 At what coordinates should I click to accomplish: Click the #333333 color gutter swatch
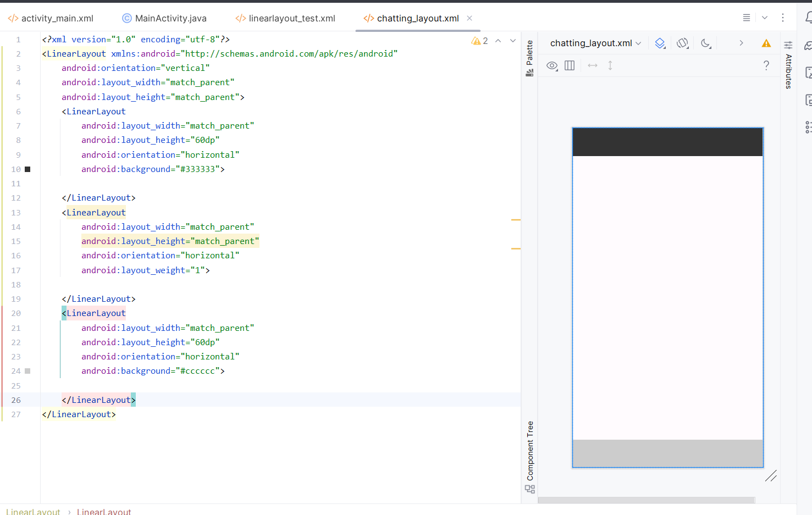click(27, 169)
